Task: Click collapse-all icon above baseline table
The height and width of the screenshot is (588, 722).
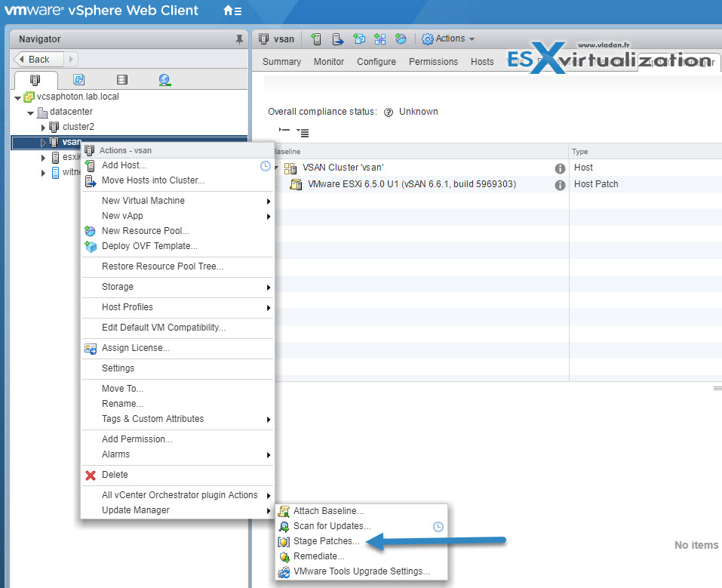Action: click(284, 131)
